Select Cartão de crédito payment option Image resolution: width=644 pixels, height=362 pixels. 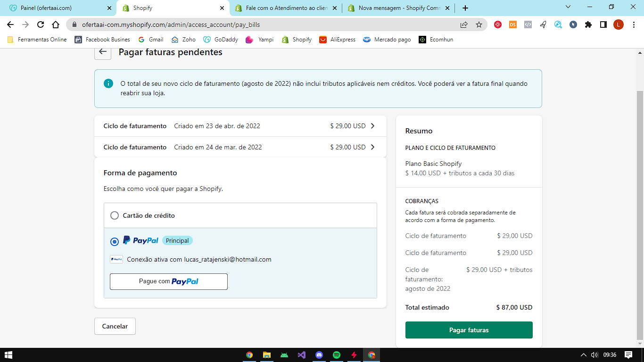[x=115, y=215]
